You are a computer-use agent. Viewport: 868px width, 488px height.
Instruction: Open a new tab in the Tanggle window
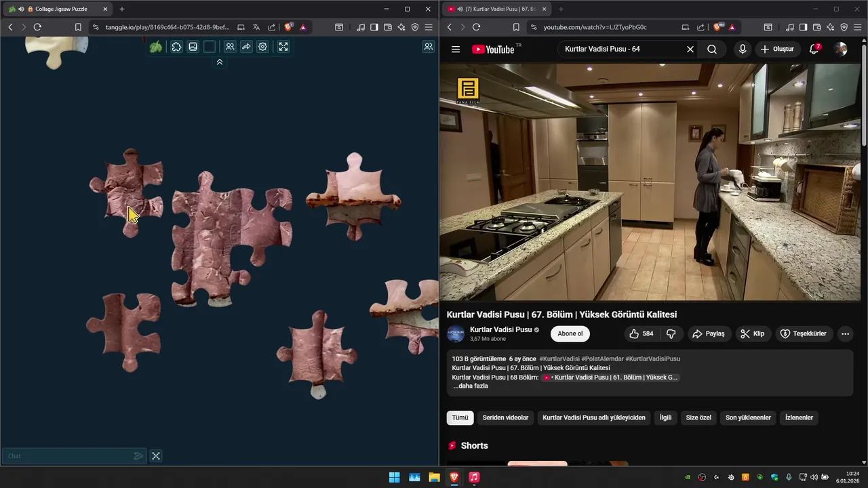pyautogui.click(x=122, y=9)
